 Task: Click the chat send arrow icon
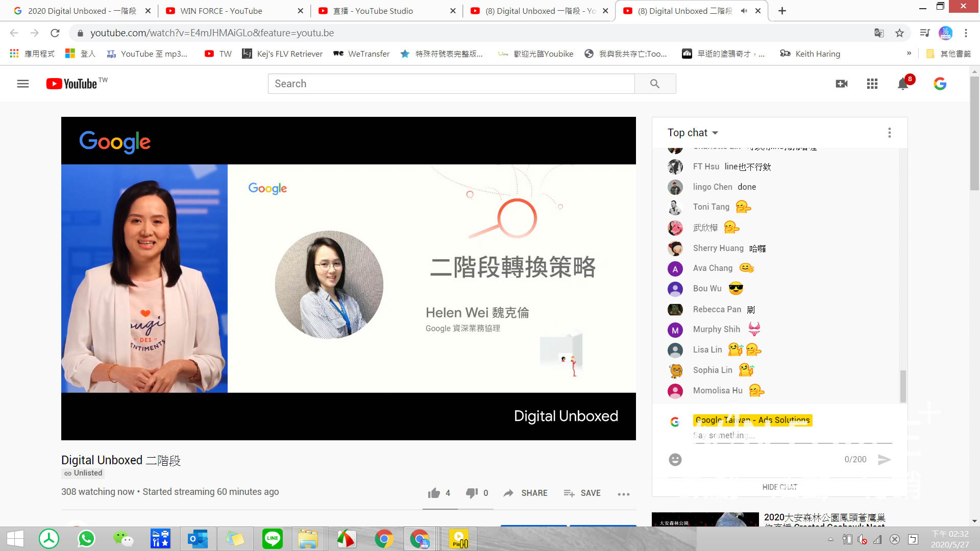pos(884,460)
